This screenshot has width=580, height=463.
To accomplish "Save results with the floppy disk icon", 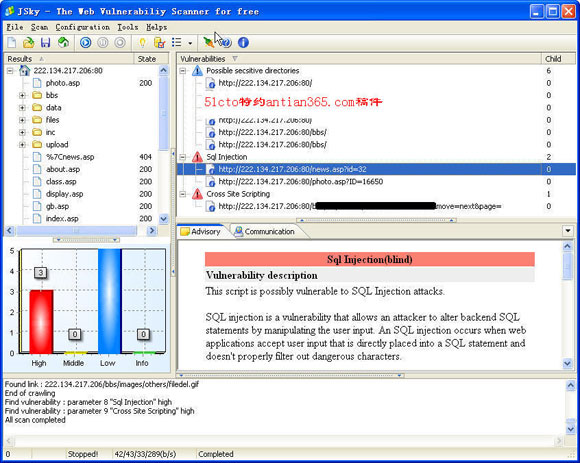I will click(x=45, y=43).
